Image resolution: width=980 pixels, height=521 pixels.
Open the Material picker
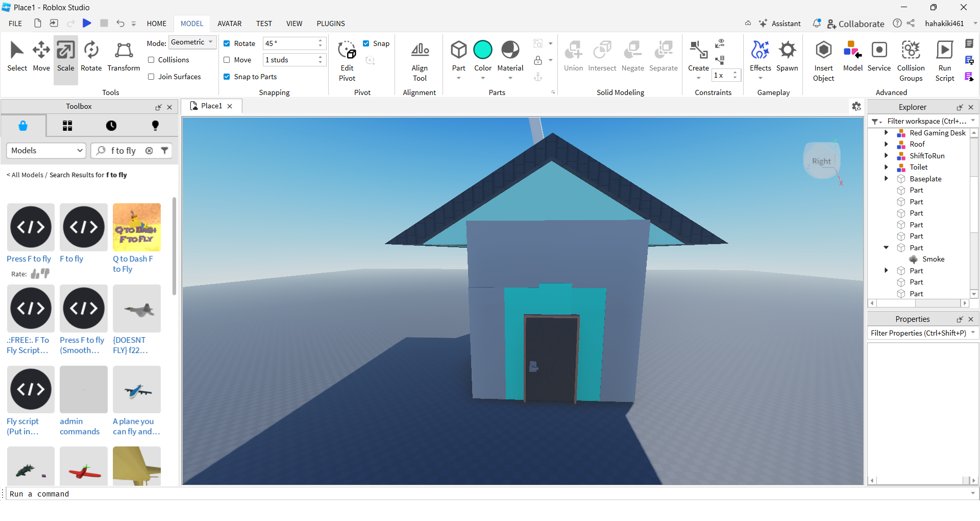510,50
